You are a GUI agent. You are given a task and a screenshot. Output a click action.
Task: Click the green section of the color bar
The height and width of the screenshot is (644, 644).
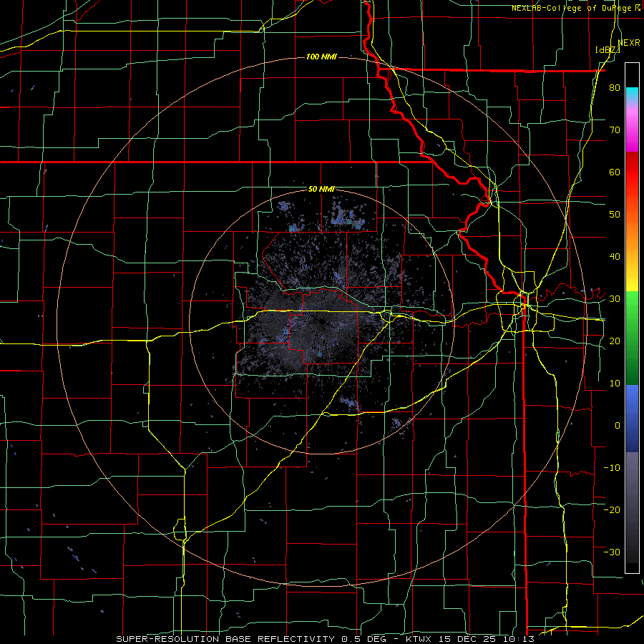point(632,338)
